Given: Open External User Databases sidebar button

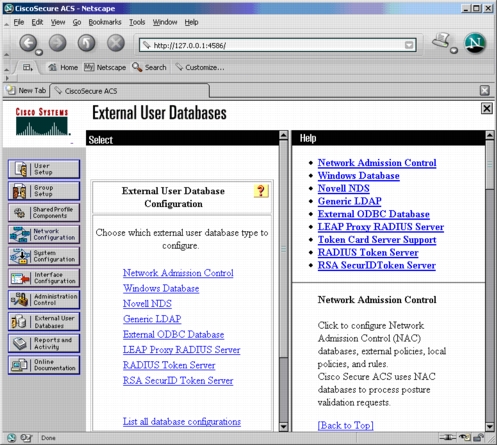Looking at the screenshot, I should point(44,322).
